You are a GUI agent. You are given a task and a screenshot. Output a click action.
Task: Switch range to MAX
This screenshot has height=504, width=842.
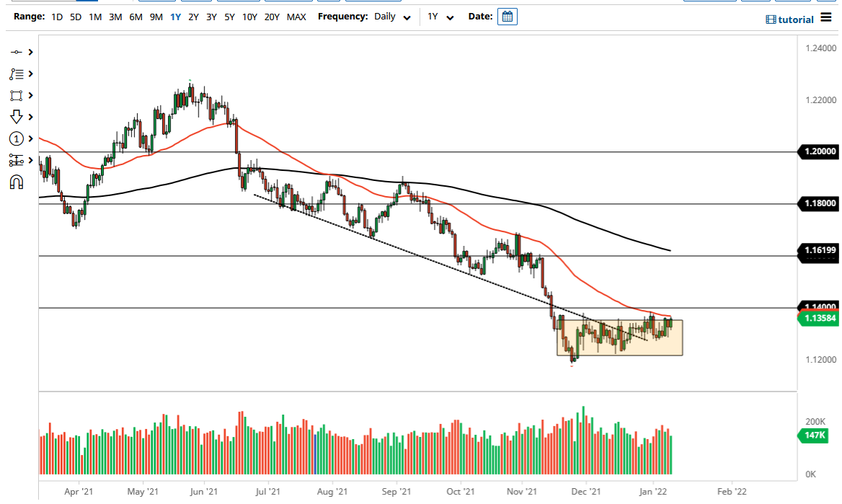click(296, 17)
